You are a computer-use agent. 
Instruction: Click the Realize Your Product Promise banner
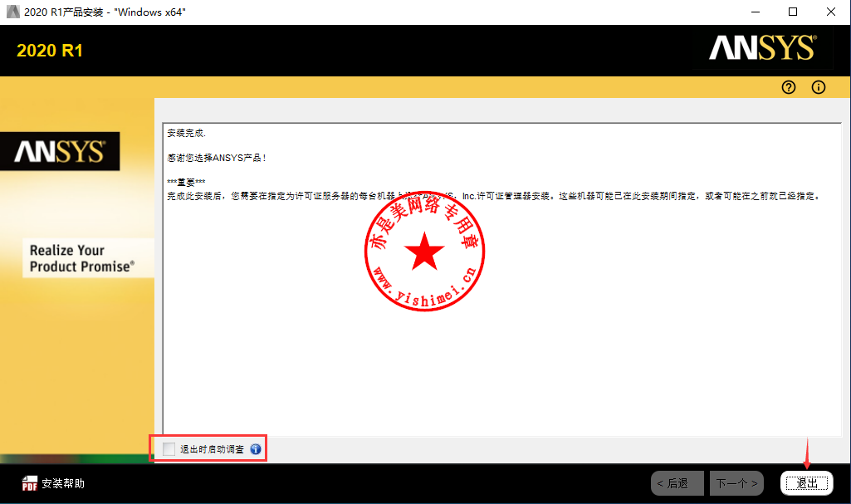[88, 258]
